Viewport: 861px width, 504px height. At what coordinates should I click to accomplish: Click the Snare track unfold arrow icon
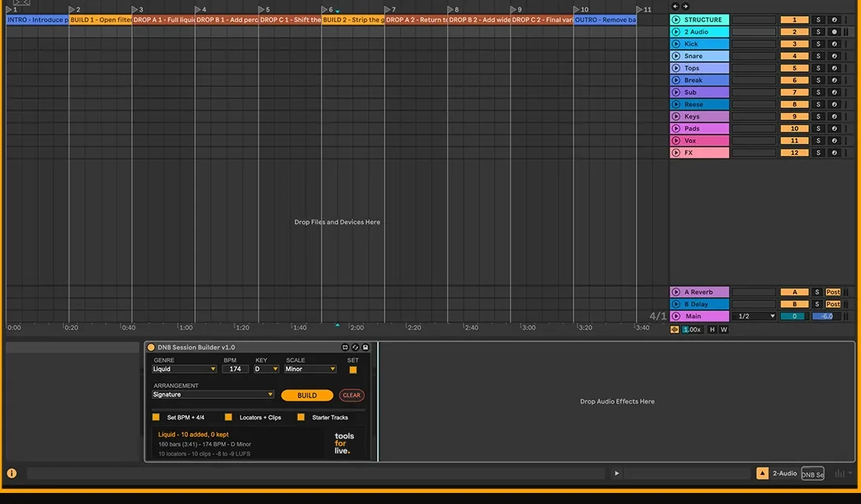point(676,56)
